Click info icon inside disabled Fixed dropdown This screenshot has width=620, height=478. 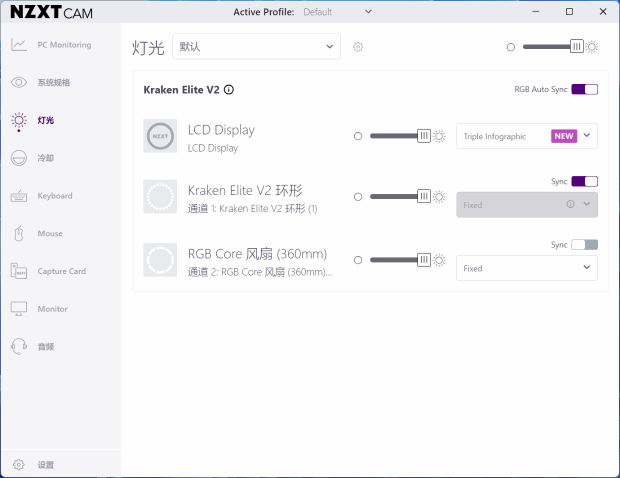click(570, 204)
